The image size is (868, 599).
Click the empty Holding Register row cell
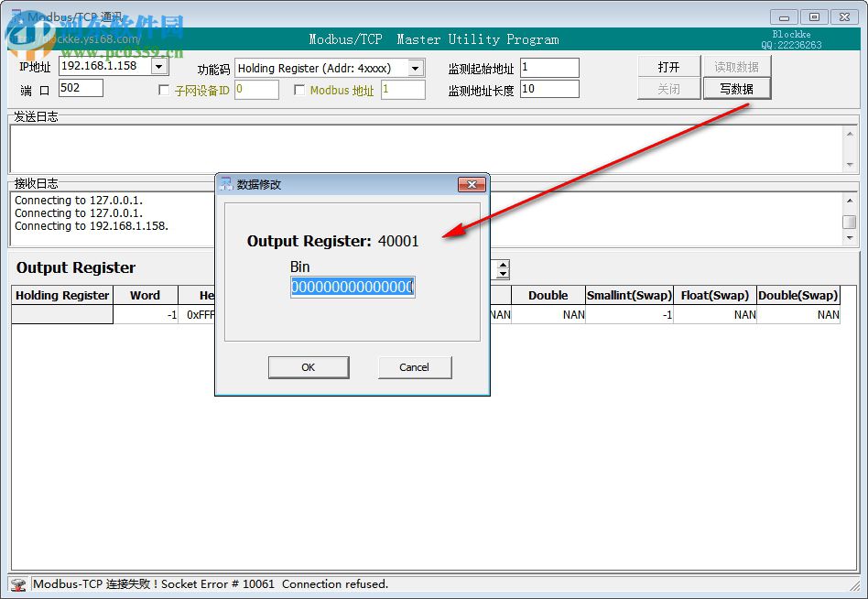(62, 314)
